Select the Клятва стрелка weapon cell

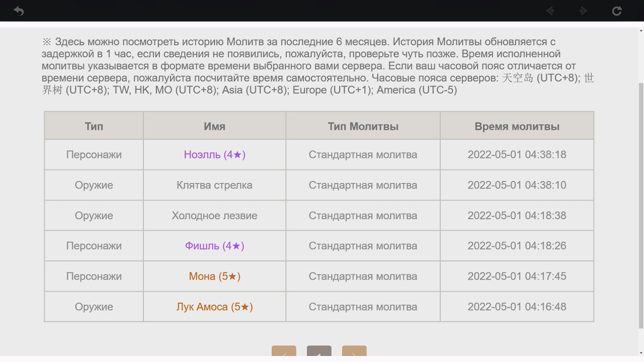point(214,185)
